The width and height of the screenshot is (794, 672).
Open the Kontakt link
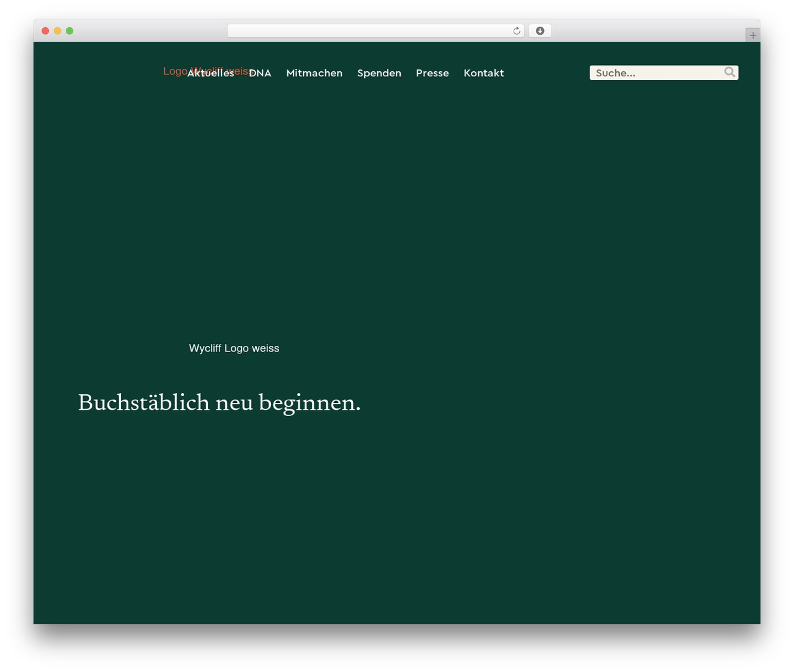[484, 73]
